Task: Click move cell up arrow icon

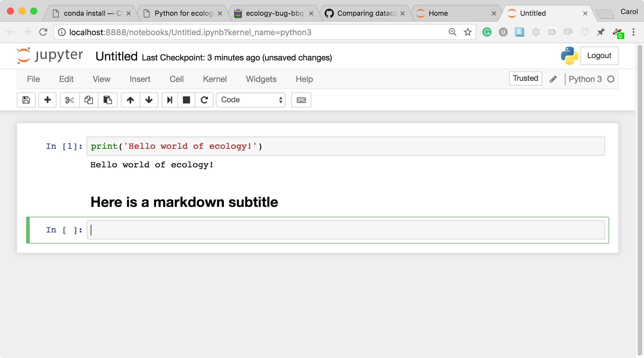Action: click(130, 99)
